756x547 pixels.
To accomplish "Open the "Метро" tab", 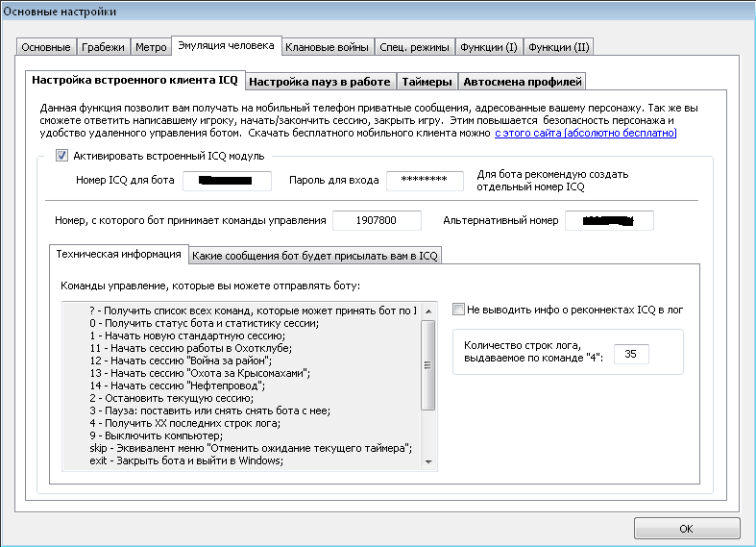I will pyautogui.click(x=151, y=47).
